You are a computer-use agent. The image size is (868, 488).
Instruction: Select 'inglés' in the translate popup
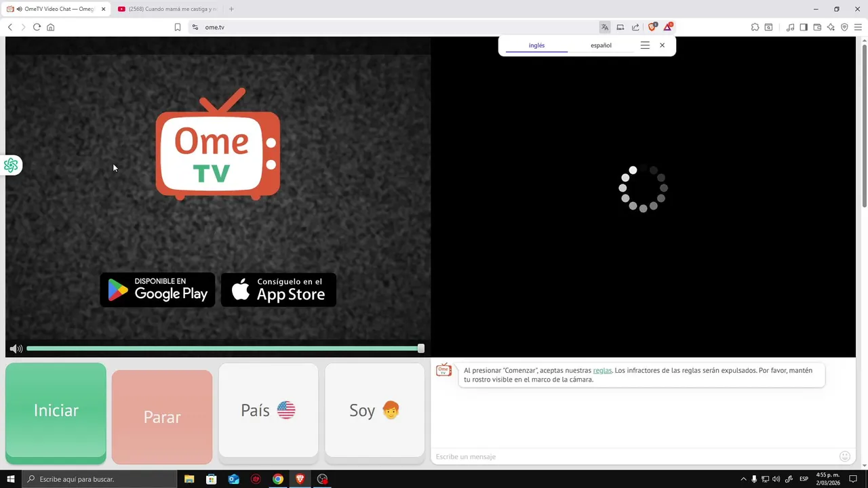tap(536, 45)
